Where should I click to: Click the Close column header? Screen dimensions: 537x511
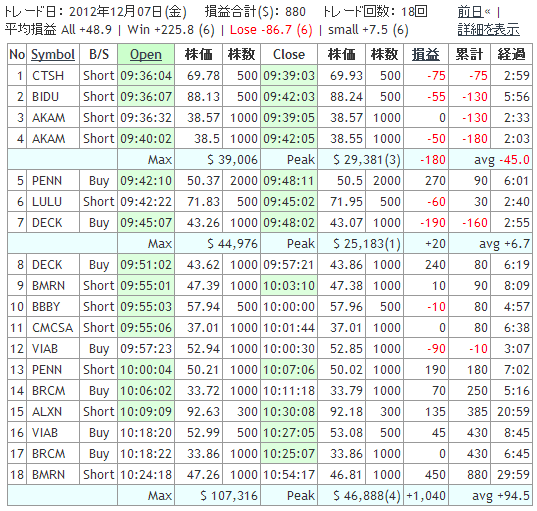(x=289, y=54)
